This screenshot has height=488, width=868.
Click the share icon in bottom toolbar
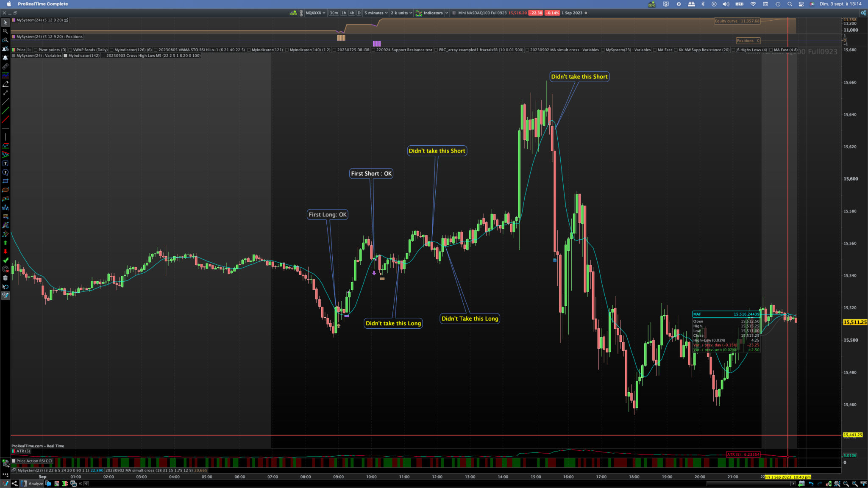coord(15,483)
